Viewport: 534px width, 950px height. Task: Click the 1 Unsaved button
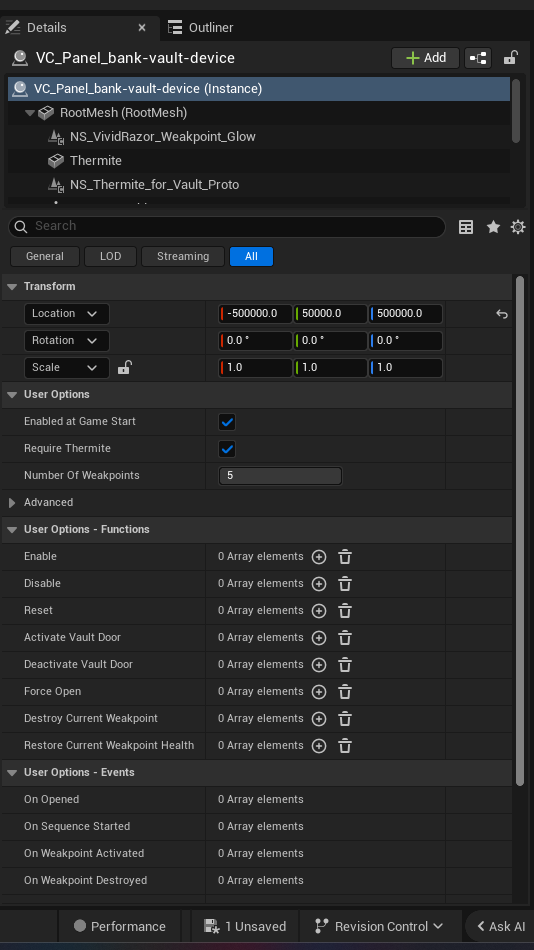(x=245, y=926)
